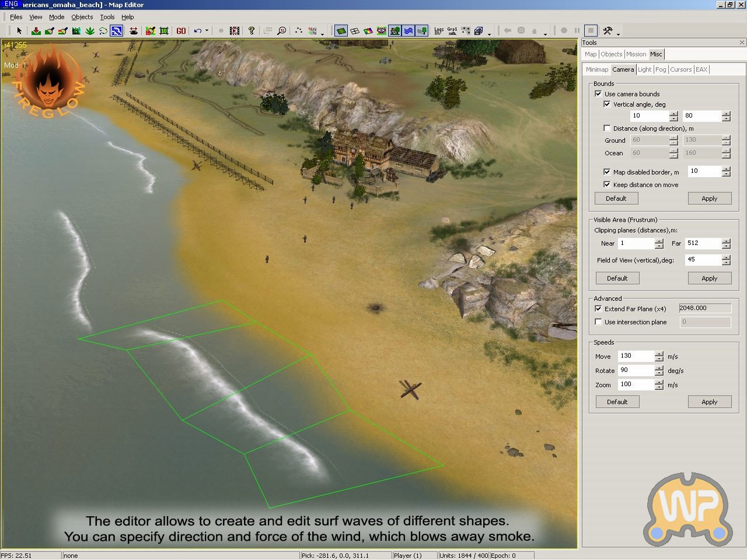Click the Grp1 toolbar icon
747x560 pixels.
pos(452,30)
